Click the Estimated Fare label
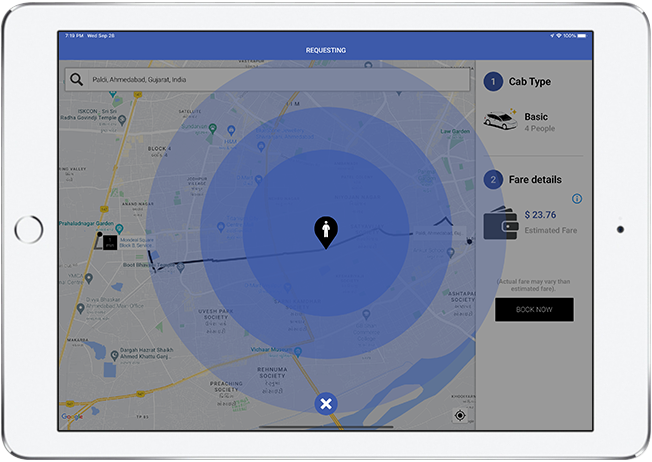 pos(551,230)
